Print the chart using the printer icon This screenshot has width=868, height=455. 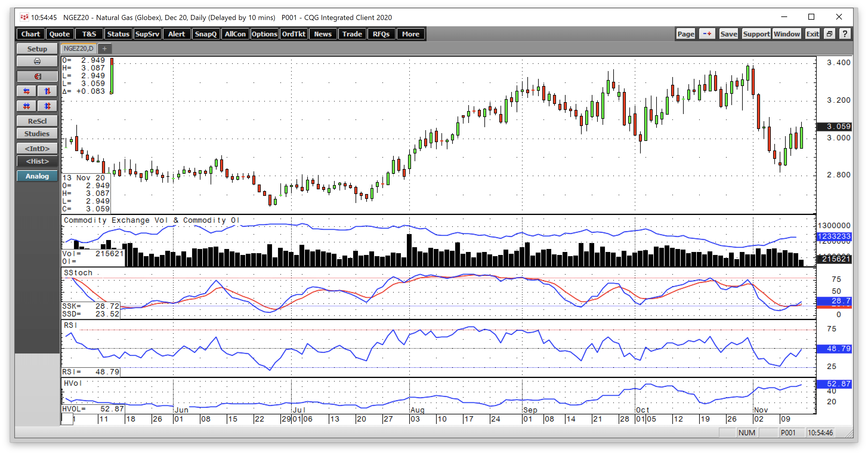(37, 61)
